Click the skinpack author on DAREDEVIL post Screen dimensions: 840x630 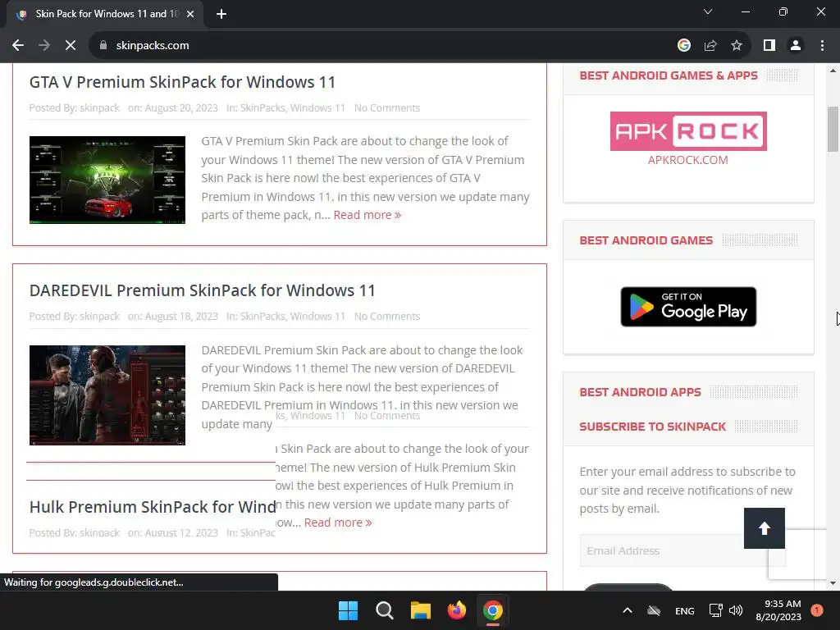(x=99, y=316)
